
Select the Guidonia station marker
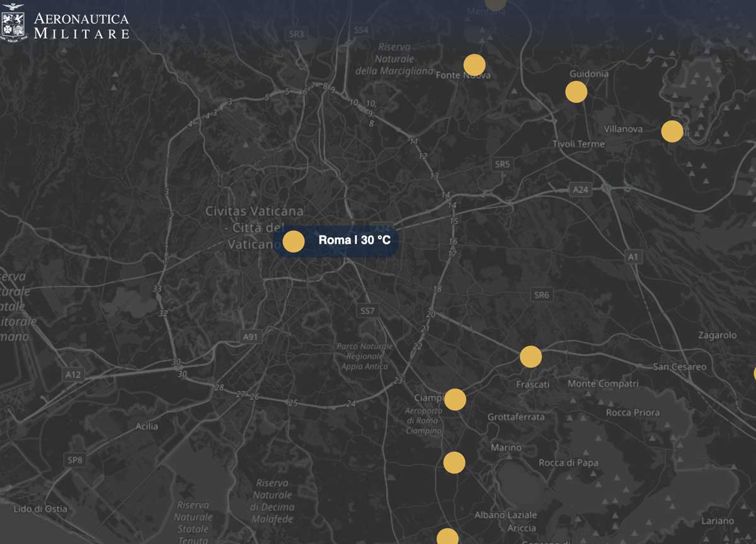click(576, 92)
